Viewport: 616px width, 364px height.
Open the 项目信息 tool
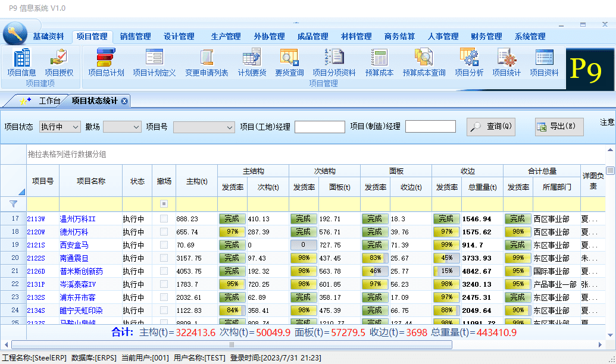(x=21, y=62)
